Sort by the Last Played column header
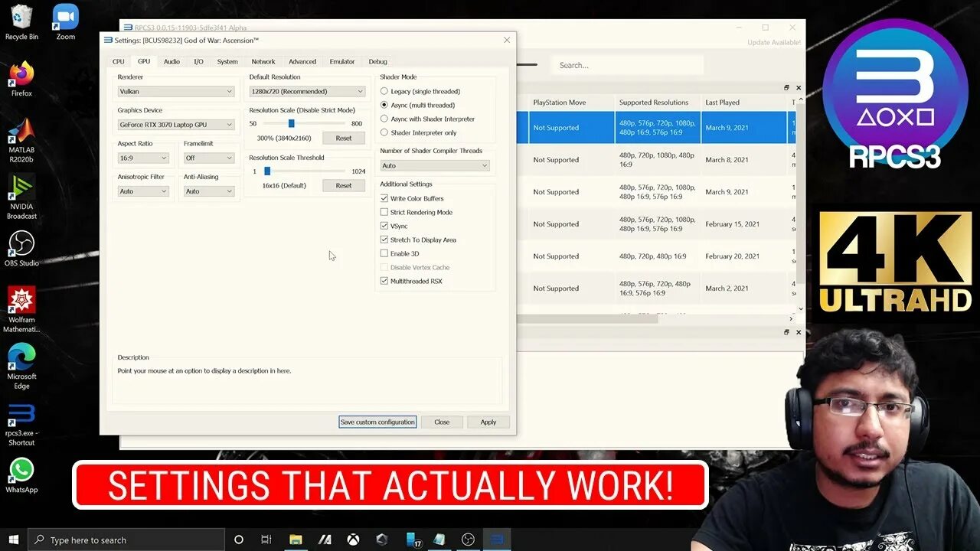The image size is (980, 551). tap(744, 103)
